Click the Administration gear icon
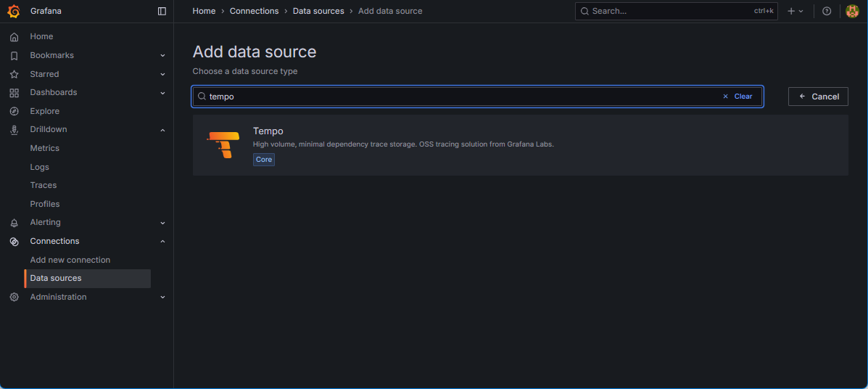 [14, 297]
